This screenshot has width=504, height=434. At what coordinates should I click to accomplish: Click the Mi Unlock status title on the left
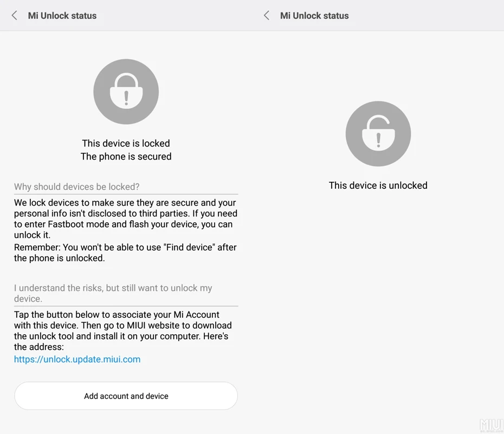(x=62, y=15)
